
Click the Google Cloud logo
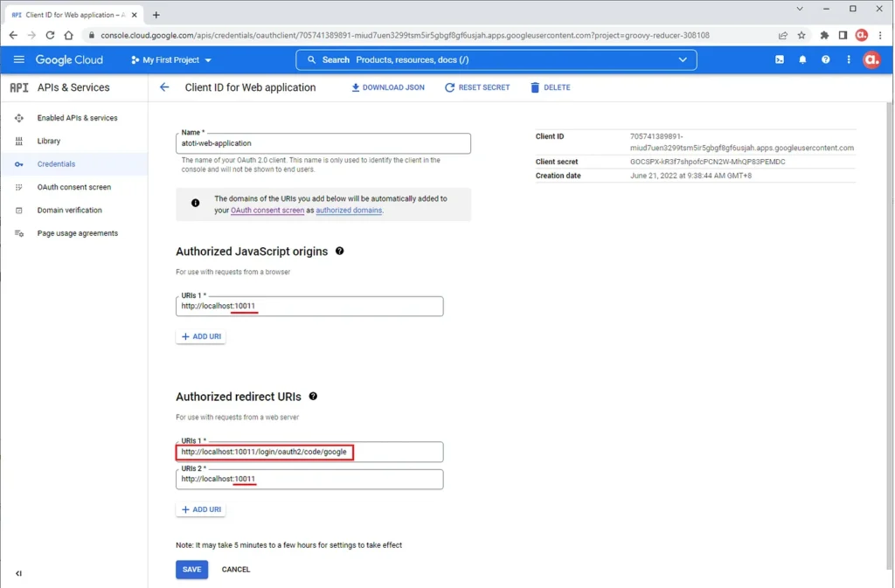69,60
